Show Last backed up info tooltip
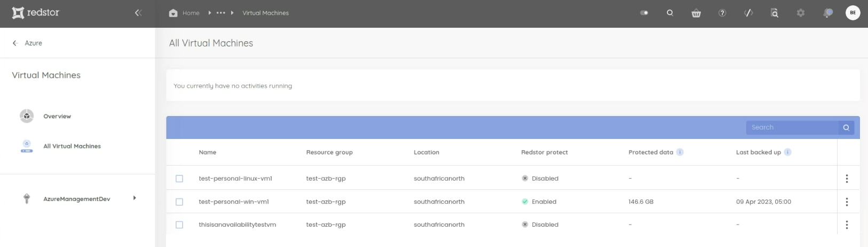The height and width of the screenshot is (247, 868). [788, 152]
